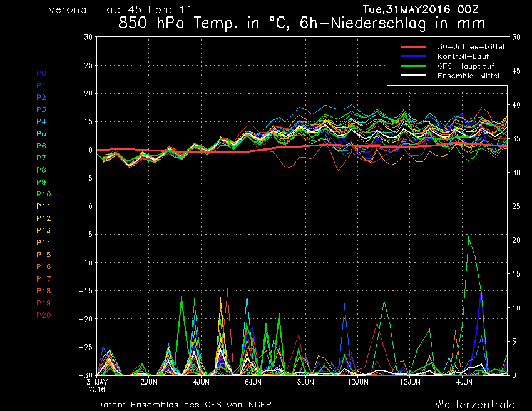Image resolution: width=532 pixels, height=411 pixels.
Task: Click the tall green precipitation peak on 14 June
Action: (469, 238)
